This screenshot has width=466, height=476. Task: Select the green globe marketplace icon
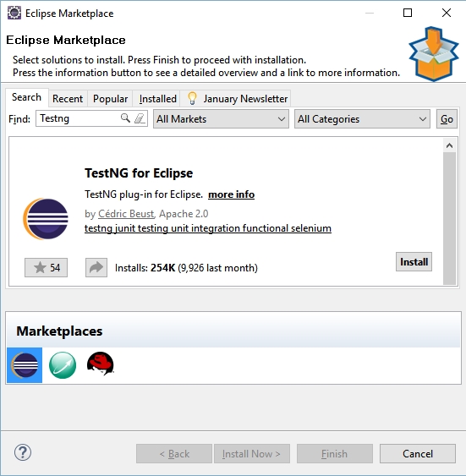[x=63, y=365]
